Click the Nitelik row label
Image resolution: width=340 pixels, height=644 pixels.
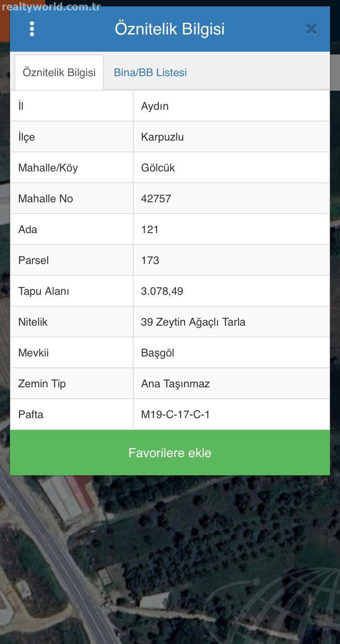(x=33, y=322)
